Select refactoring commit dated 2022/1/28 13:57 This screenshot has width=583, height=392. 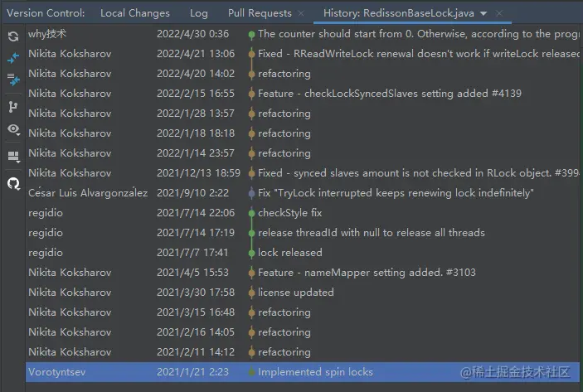[303, 114]
